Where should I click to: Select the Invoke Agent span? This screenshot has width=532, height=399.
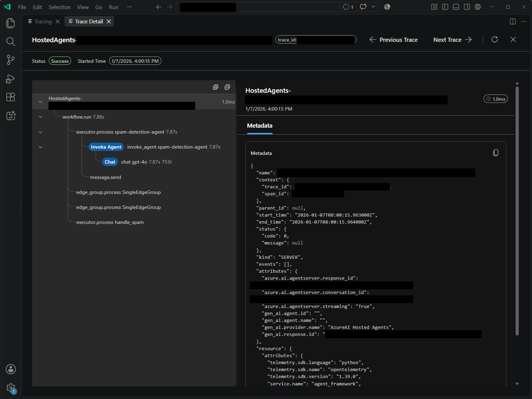tap(134, 147)
